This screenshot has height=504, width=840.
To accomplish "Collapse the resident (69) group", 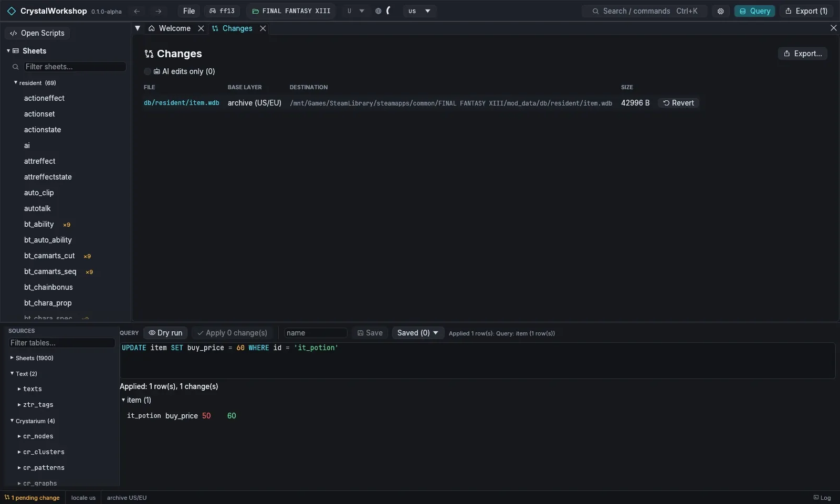I will click(x=16, y=82).
